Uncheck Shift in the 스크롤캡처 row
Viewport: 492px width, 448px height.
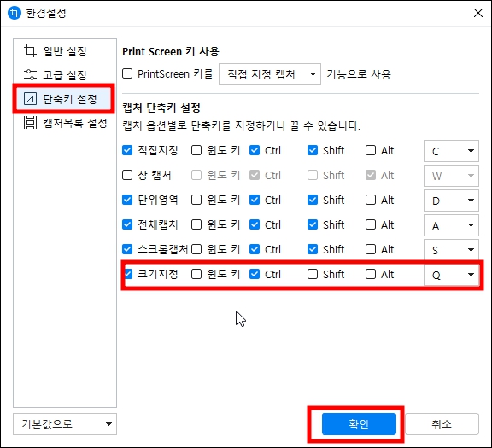pos(313,249)
